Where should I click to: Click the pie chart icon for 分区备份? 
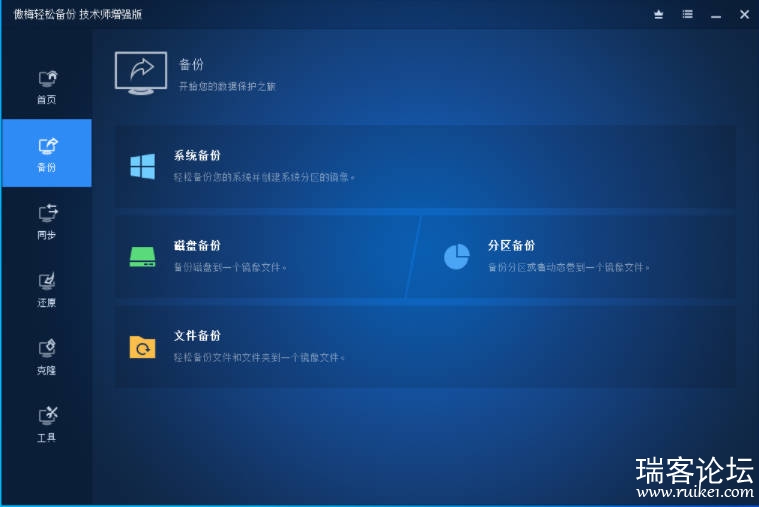coord(456,257)
